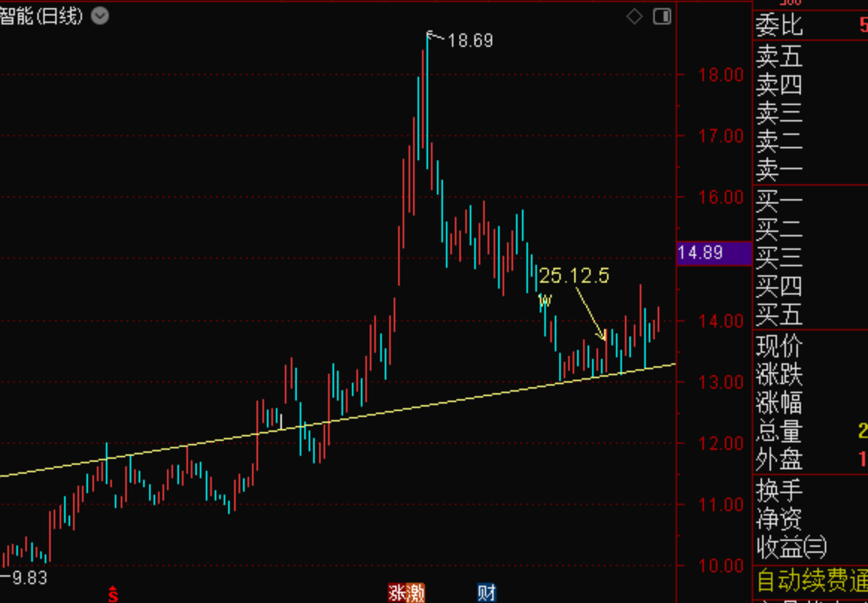The width and height of the screenshot is (868, 603).
Task: Select the 买一 order book row
Action: pos(810,201)
